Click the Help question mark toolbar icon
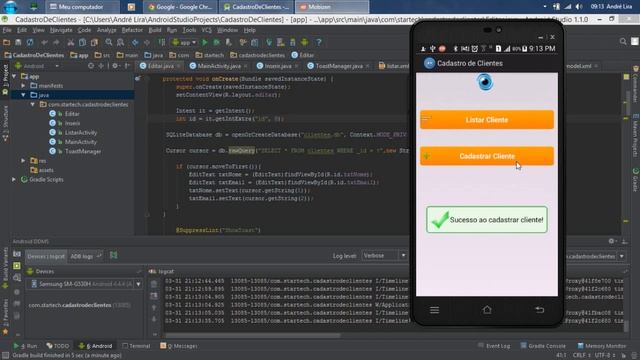 pos(319,42)
